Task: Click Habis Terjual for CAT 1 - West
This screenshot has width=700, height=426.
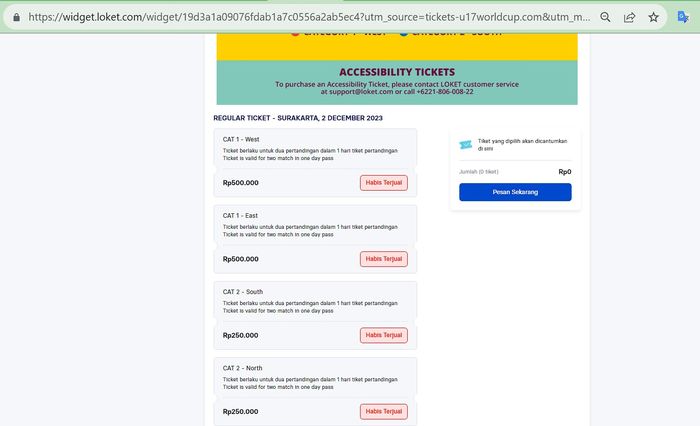Action: coord(384,183)
